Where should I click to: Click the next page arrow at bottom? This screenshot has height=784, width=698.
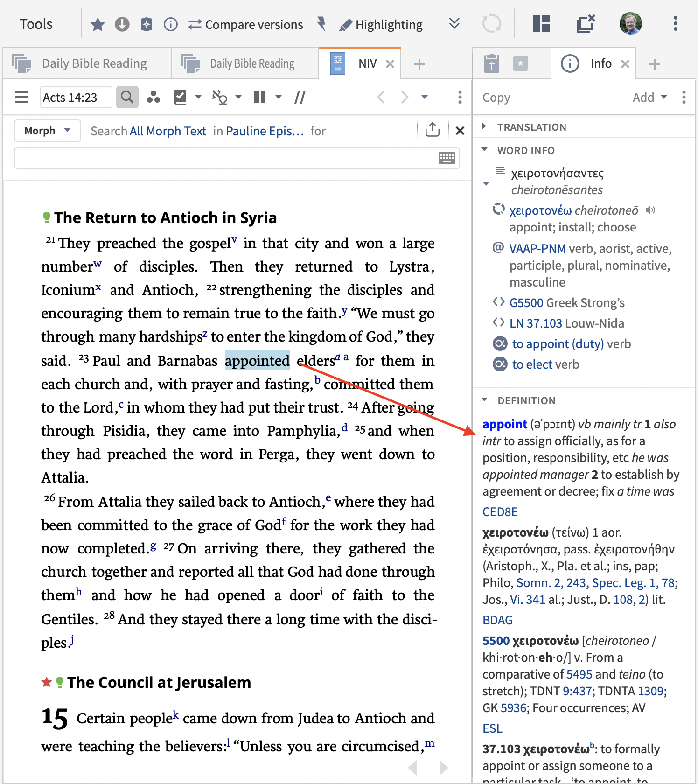[444, 767]
